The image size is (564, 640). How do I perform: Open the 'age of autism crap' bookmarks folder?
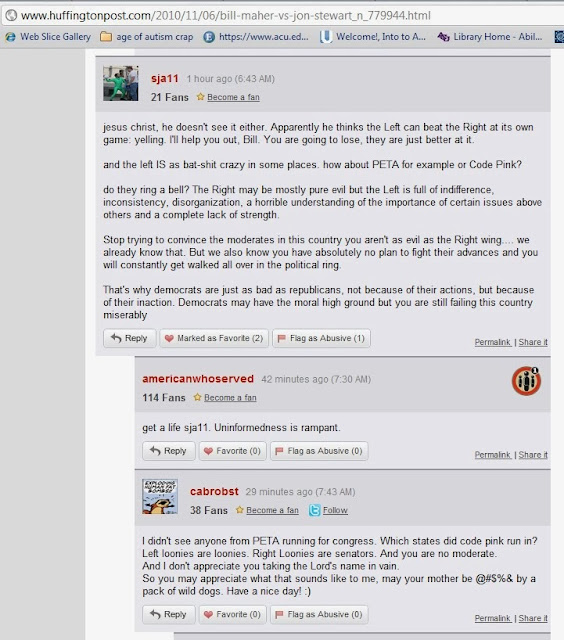pos(147,37)
